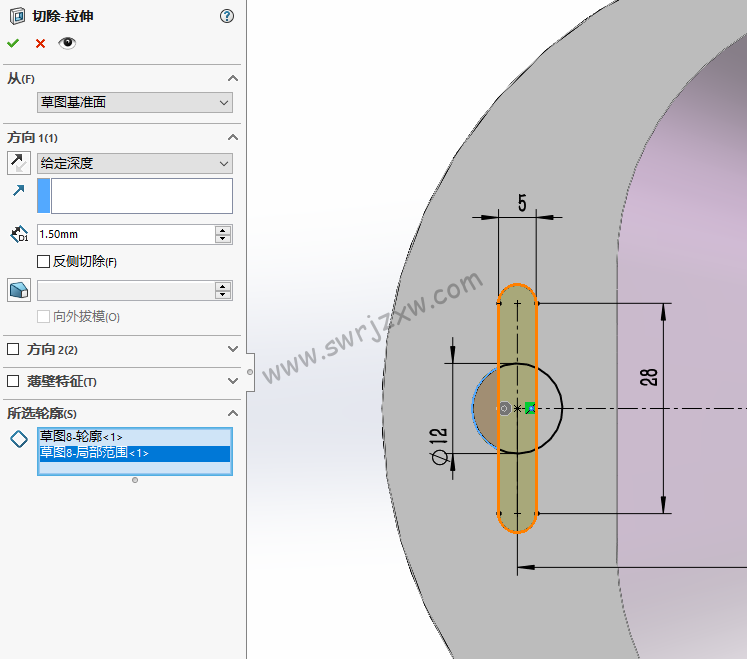Increase depth with up spinner arrow
The image size is (747, 659).
pyautogui.click(x=223, y=230)
